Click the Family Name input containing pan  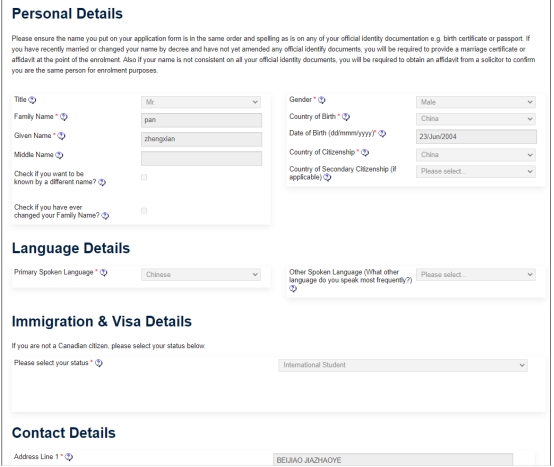[201, 120]
